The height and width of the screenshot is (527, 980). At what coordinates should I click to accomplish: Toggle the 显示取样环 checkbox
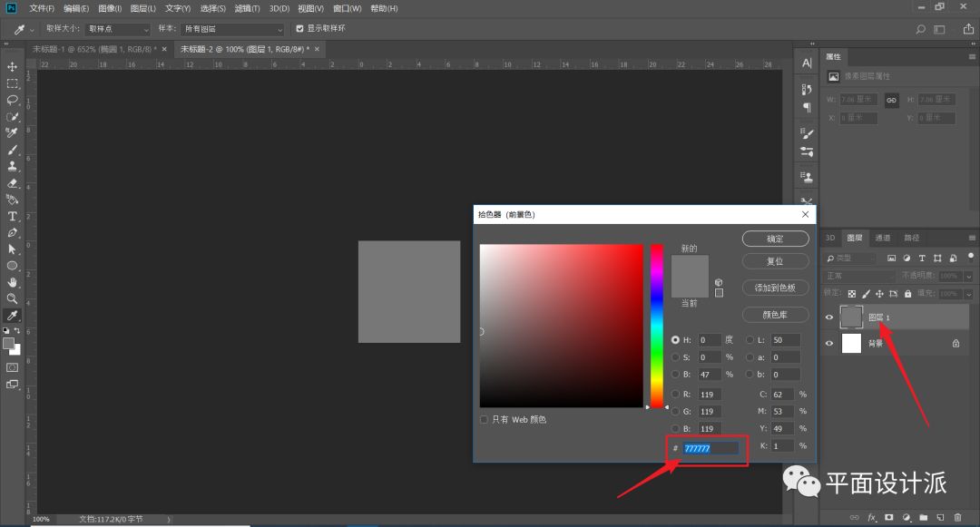300,29
